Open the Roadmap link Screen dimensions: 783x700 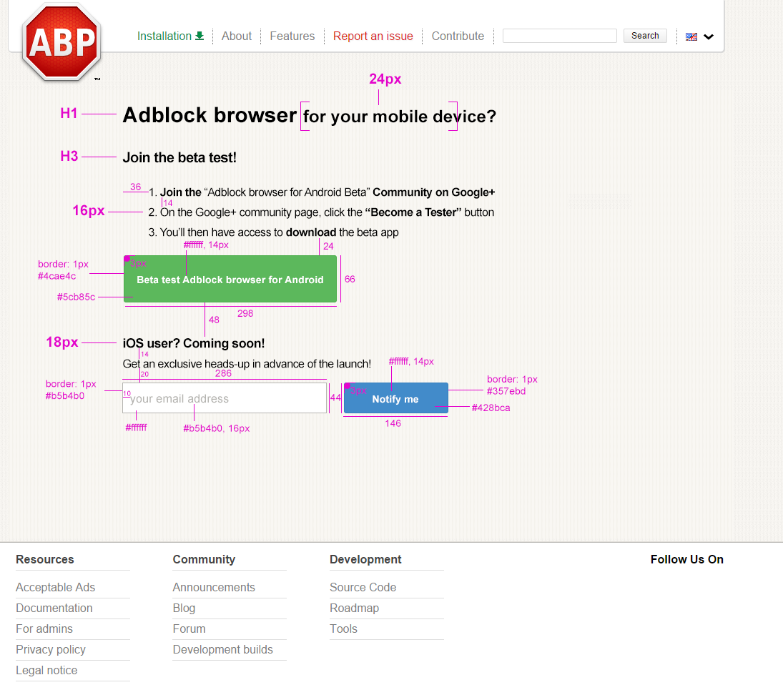coord(355,608)
